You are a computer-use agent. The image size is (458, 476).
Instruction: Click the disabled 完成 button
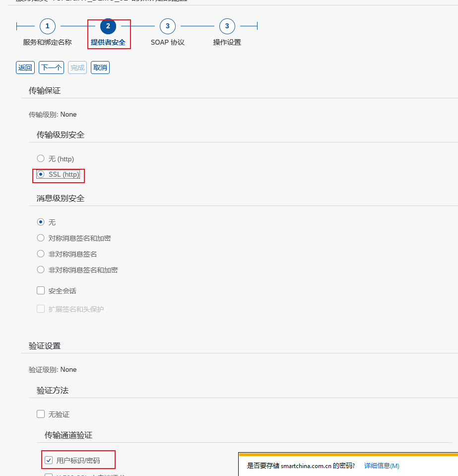pos(77,68)
